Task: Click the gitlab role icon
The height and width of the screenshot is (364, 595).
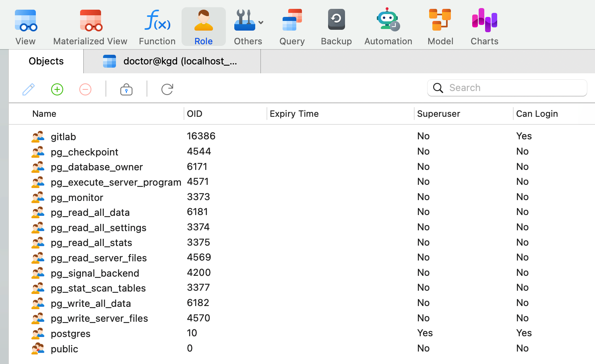Action: point(38,137)
